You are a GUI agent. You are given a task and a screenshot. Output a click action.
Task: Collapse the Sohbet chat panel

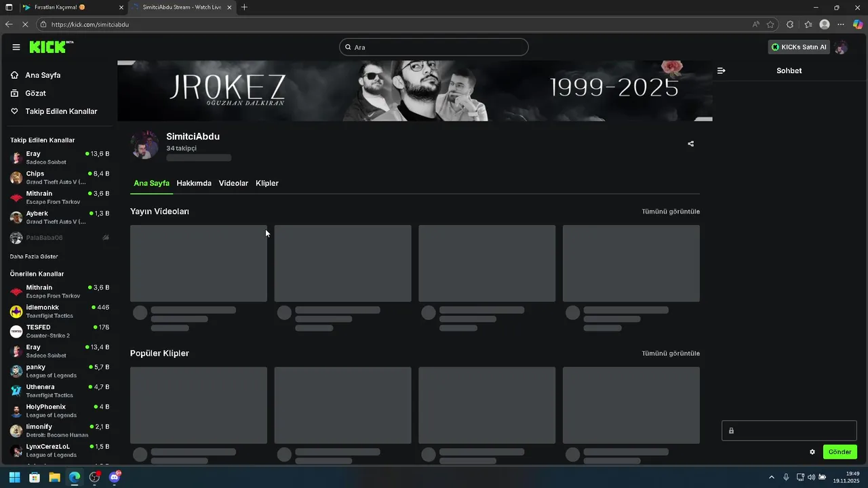point(721,70)
